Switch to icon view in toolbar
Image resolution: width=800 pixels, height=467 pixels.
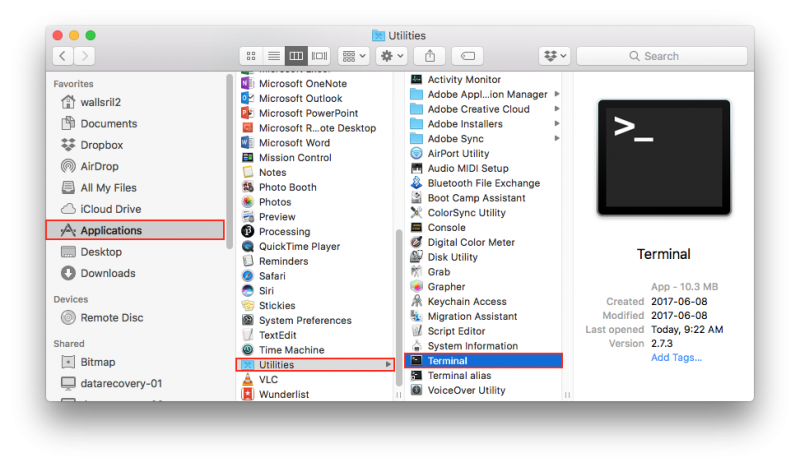[251, 56]
